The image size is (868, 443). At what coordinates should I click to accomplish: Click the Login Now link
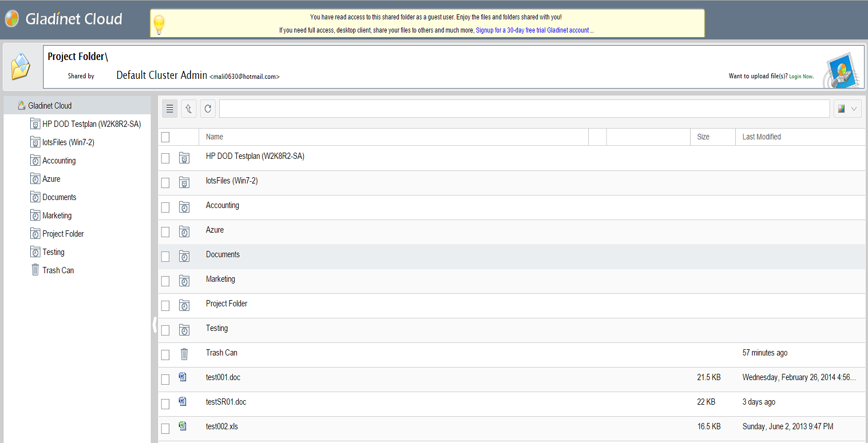coord(800,75)
